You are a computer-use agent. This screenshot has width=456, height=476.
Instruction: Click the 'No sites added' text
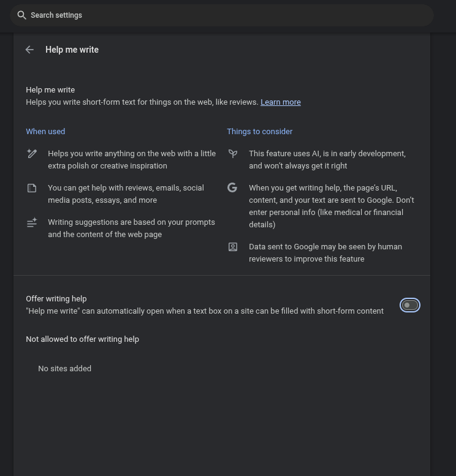(x=64, y=369)
